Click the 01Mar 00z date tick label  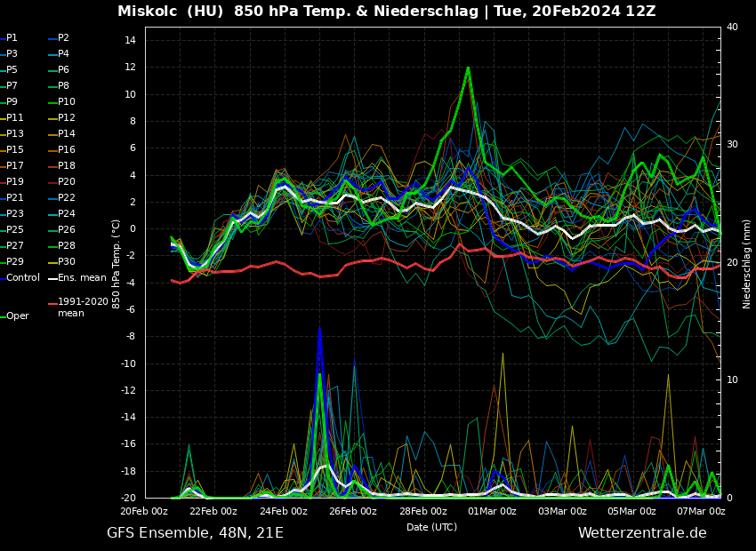click(492, 511)
